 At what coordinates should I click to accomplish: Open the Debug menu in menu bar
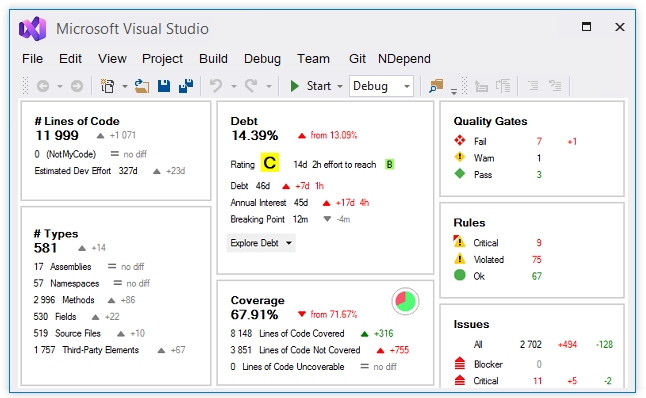coord(262,59)
